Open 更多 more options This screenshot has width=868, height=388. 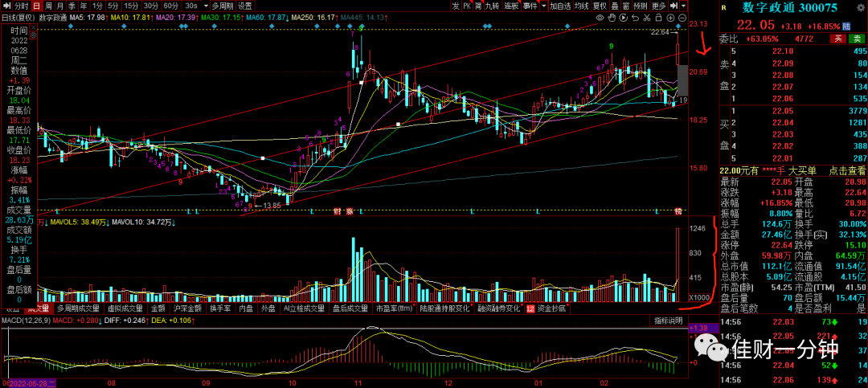pos(659,6)
